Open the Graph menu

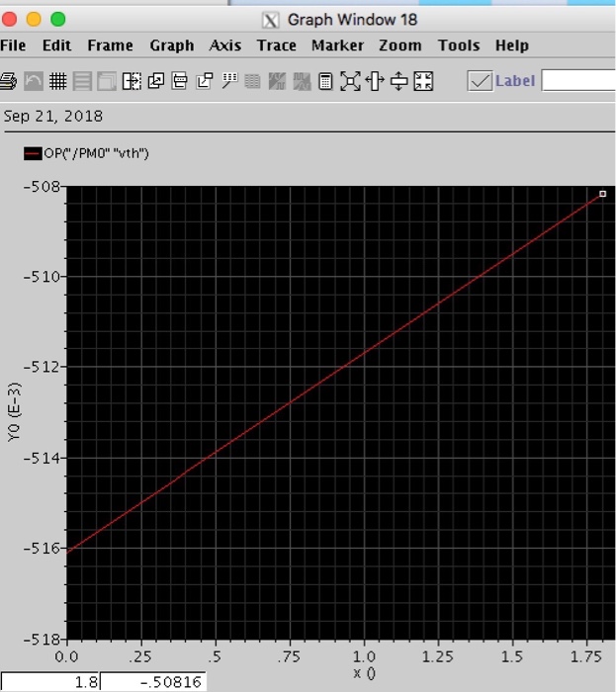[172, 45]
